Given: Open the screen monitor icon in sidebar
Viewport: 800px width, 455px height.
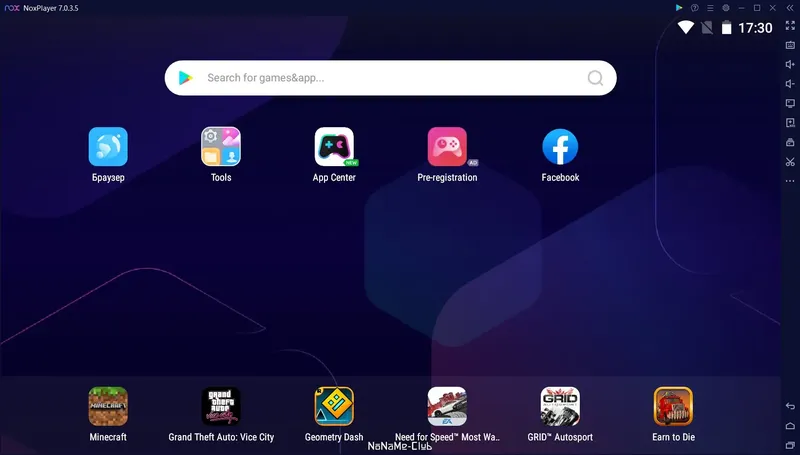Looking at the screenshot, I should [x=790, y=104].
